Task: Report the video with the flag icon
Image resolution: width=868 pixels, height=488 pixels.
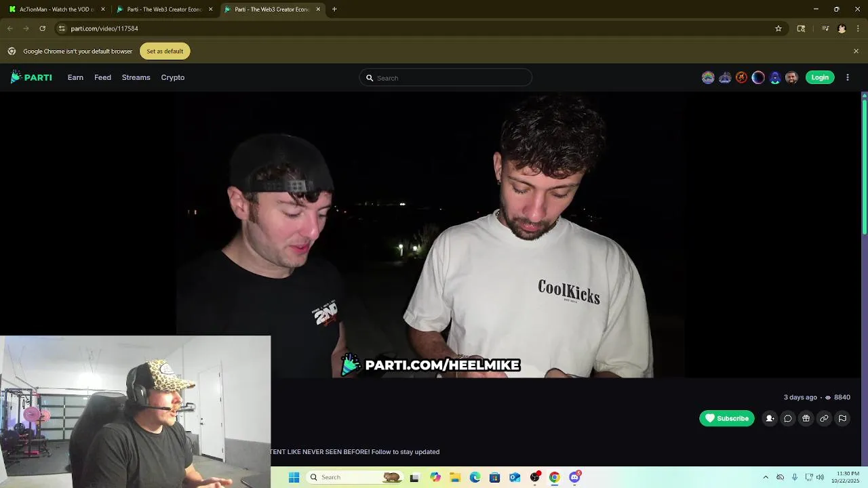Action: pos(842,418)
